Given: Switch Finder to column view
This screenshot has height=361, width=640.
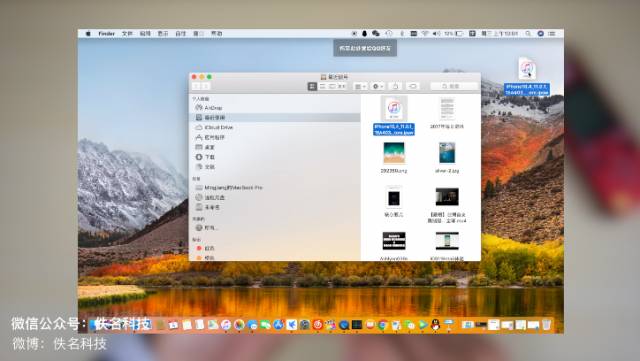Looking at the screenshot, I should pos(332,86).
